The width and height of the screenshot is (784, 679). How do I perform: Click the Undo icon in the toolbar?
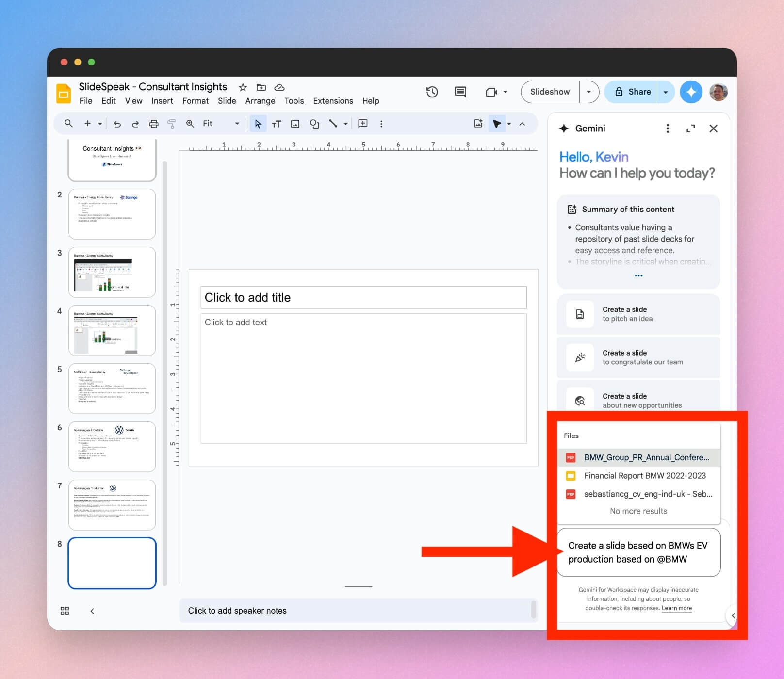[x=117, y=124]
